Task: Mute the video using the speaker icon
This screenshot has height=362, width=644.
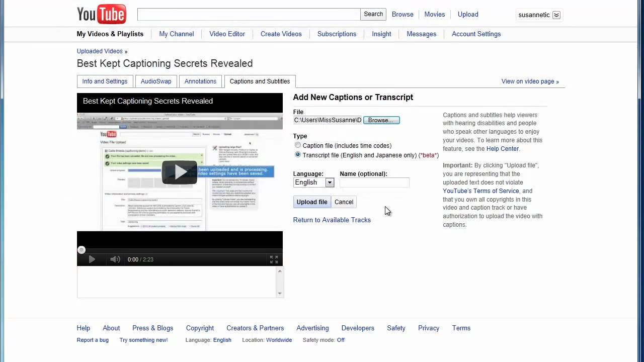Action: click(x=115, y=259)
